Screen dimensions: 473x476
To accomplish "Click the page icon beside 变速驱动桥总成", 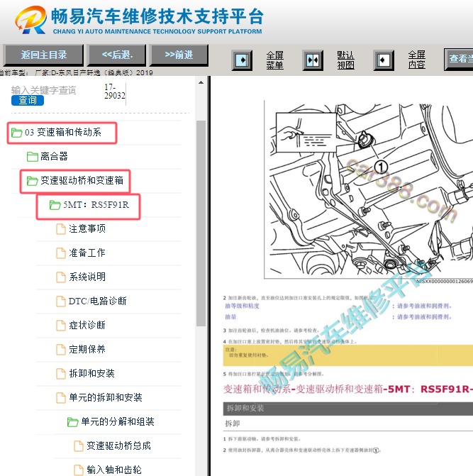I will pos(79,446).
